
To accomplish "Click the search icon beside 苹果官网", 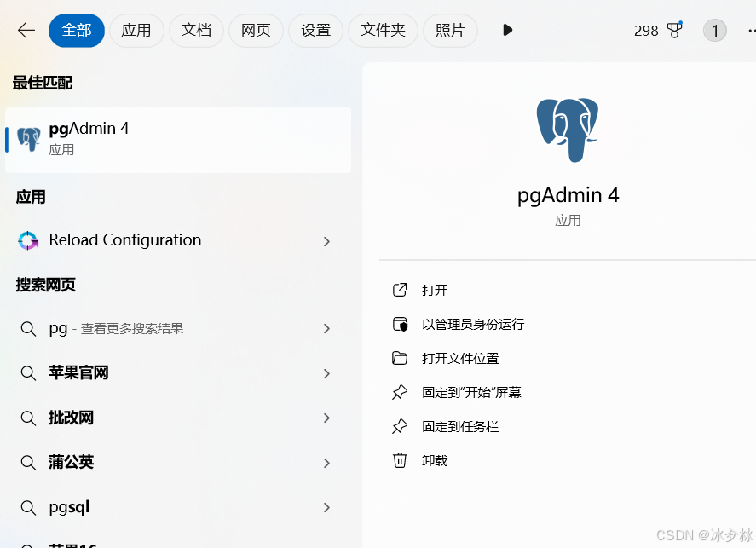I will pos(28,373).
